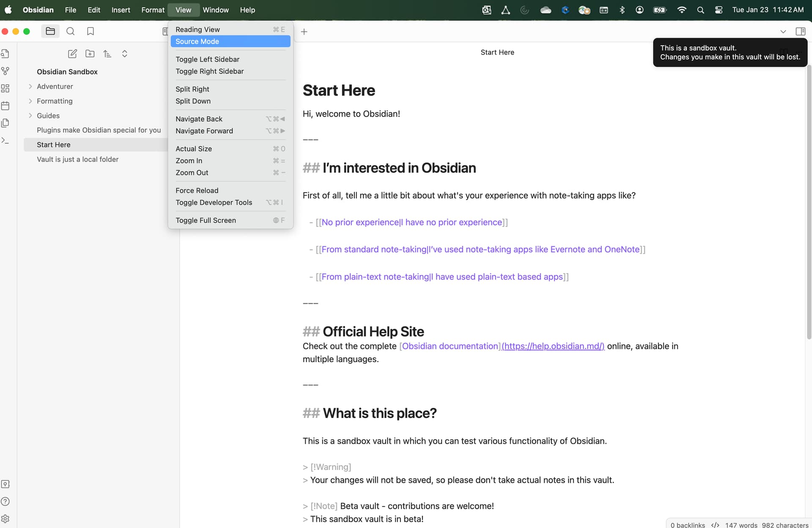The width and height of the screenshot is (812, 528).
Task: Toggle the right sidebar panel icon
Action: tap(800, 31)
